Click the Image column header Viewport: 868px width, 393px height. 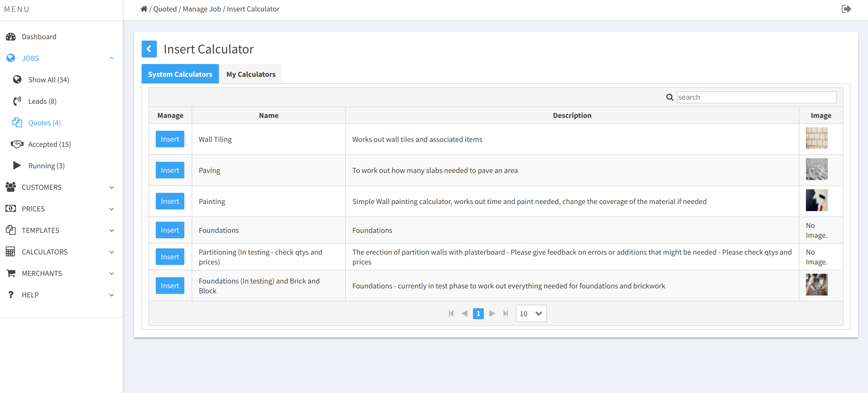821,115
